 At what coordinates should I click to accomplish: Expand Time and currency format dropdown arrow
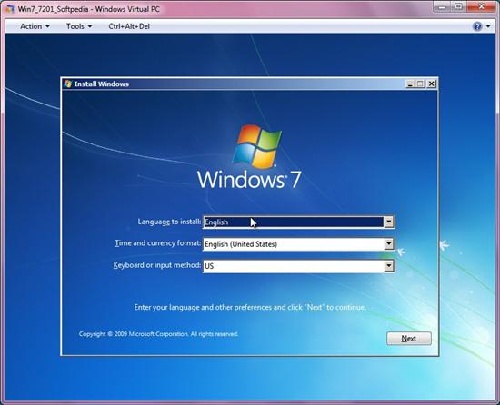point(389,244)
